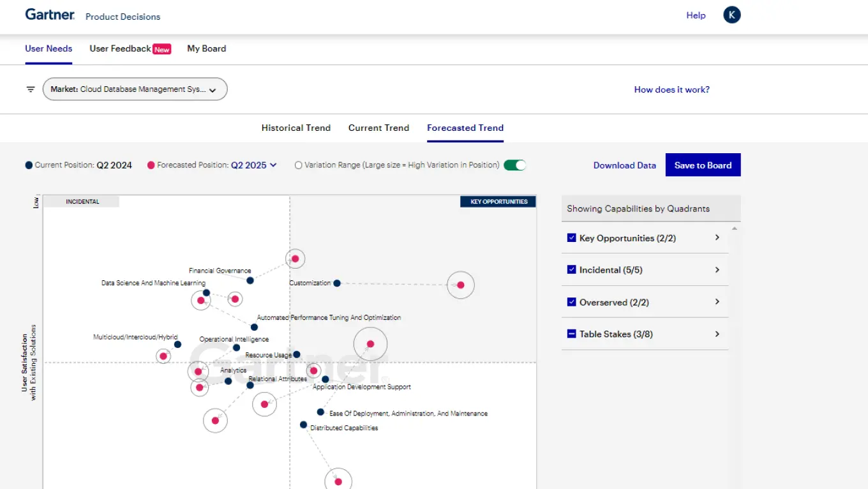The height and width of the screenshot is (489, 868).
Task: Expand the Table Stakes chevron
Action: click(717, 334)
